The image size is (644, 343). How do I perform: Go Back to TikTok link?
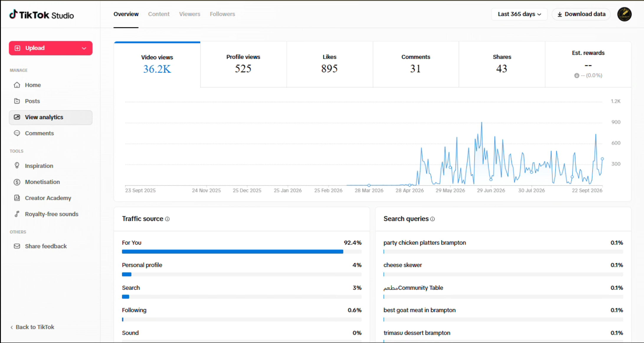pyautogui.click(x=32, y=327)
